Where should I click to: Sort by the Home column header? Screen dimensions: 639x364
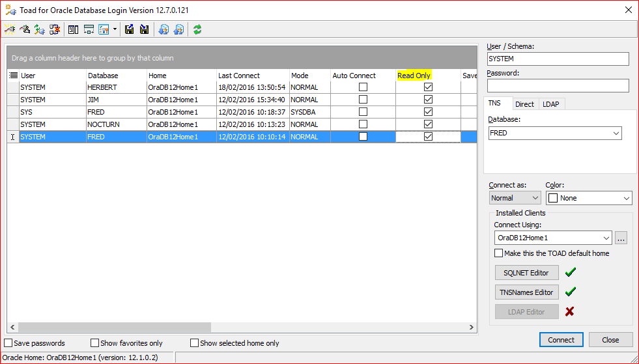point(182,76)
